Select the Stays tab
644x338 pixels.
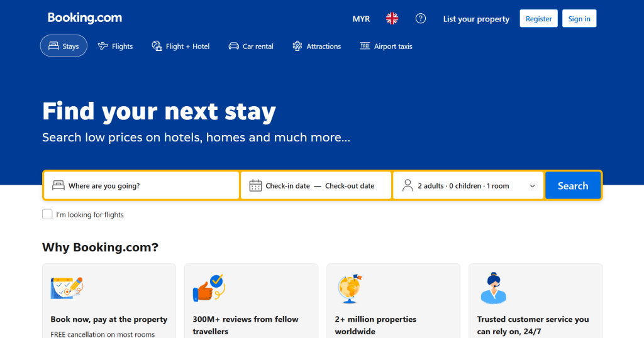click(x=64, y=46)
